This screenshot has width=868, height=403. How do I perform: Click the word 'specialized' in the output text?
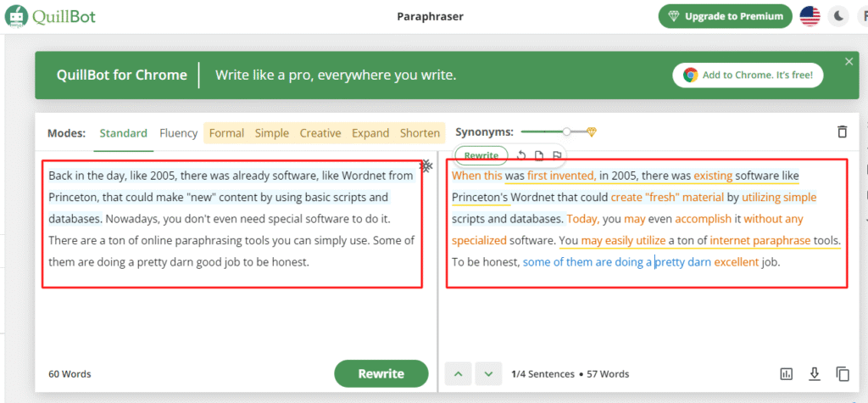coord(479,241)
